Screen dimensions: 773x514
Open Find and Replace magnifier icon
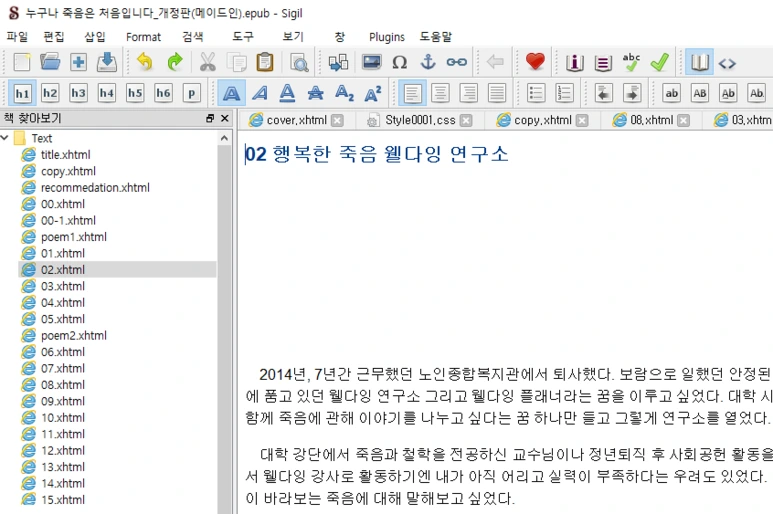tap(299, 62)
